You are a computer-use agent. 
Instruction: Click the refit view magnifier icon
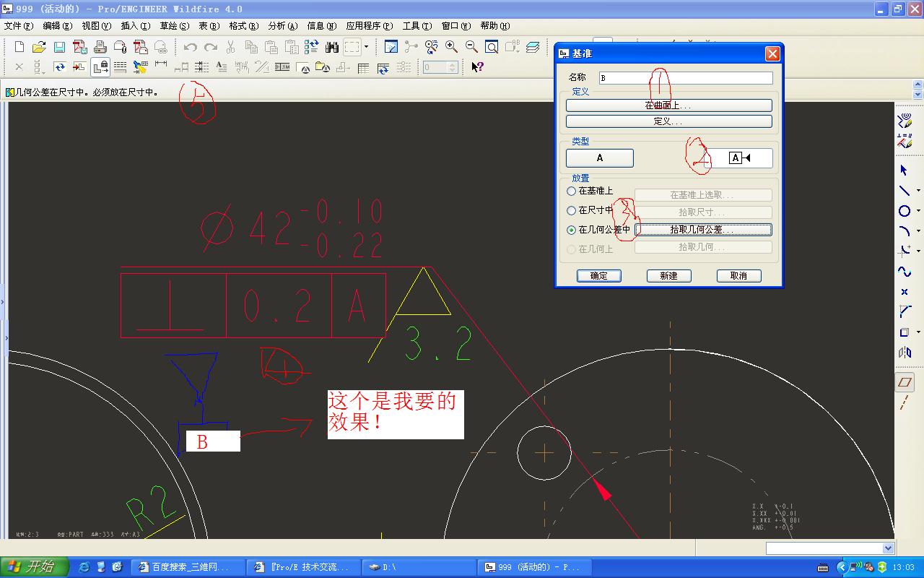coord(492,47)
